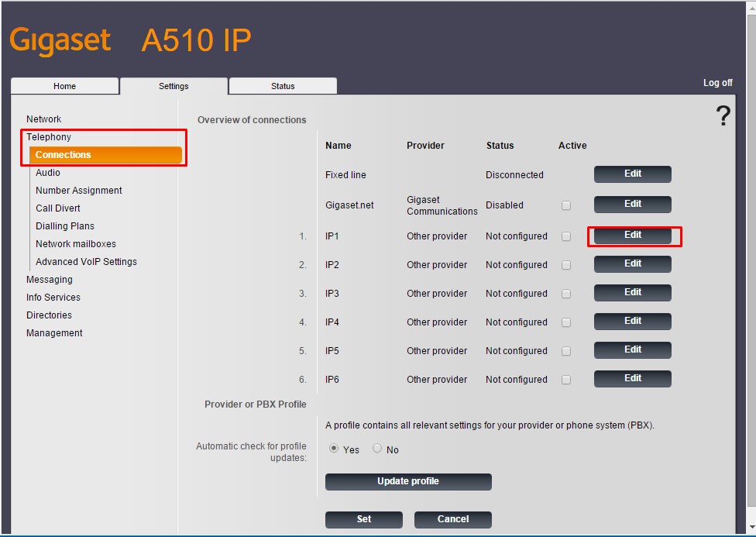Click the page vertical scrollbar down arrow

[x=751, y=528]
